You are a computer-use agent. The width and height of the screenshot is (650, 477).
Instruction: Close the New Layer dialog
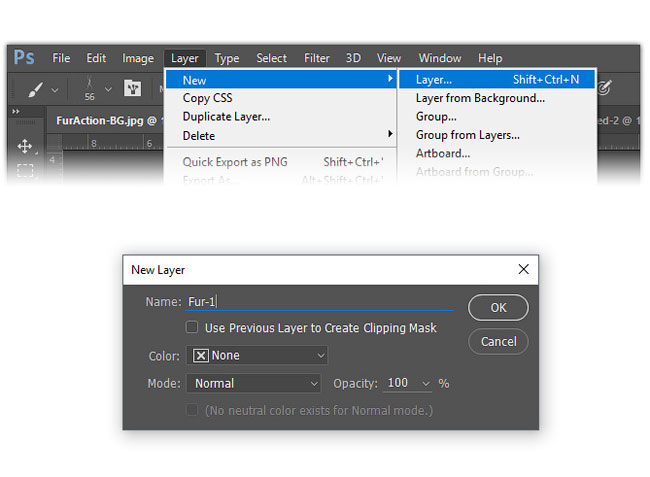point(524,269)
